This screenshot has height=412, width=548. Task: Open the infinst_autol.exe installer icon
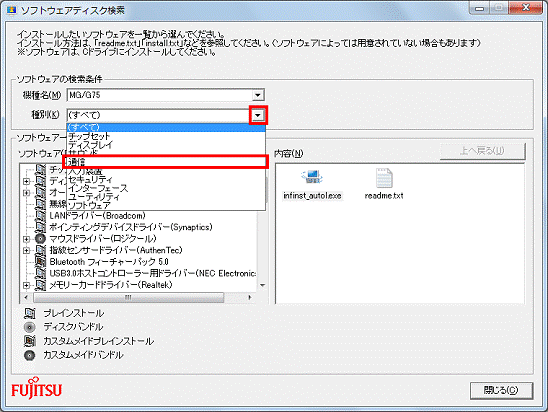[x=312, y=177]
